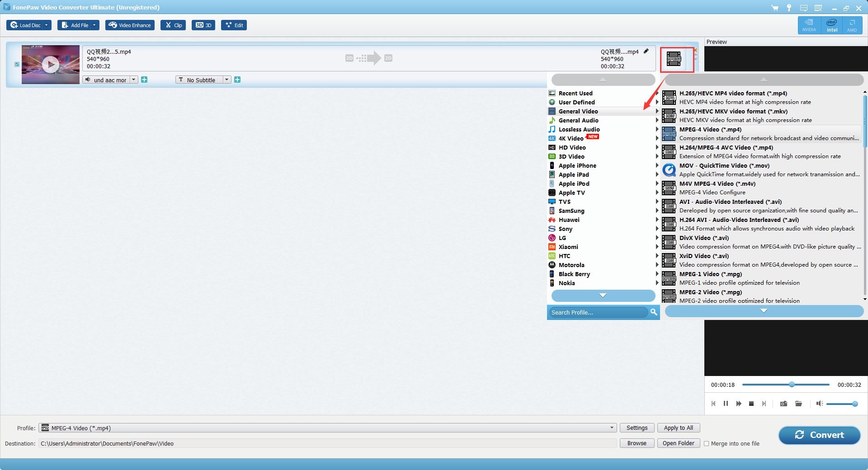Image resolution: width=868 pixels, height=470 pixels.
Task: Pause the preview playback
Action: point(726,404)
